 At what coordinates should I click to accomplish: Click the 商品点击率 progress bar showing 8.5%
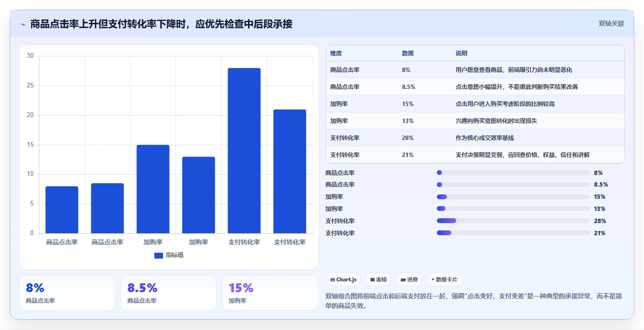[513, 185]
